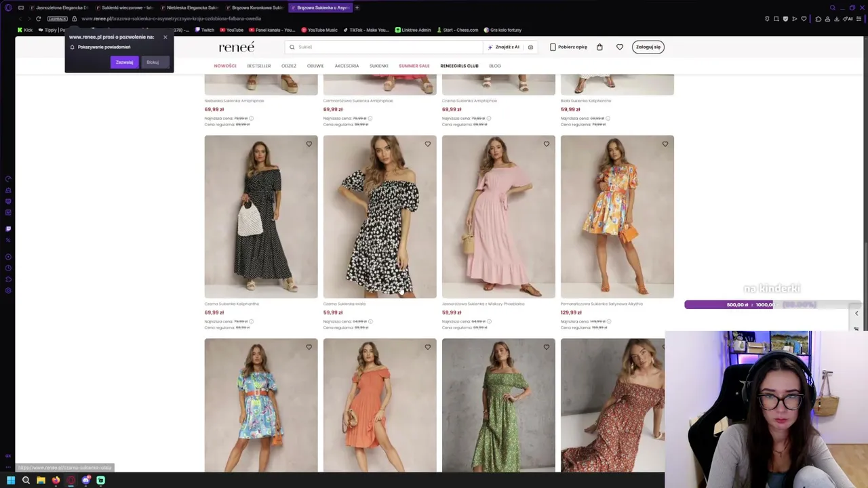This screenshot has width=868, height=488.
Task: Click the Znajdź z AI search button
Action: tap(503, 47)
